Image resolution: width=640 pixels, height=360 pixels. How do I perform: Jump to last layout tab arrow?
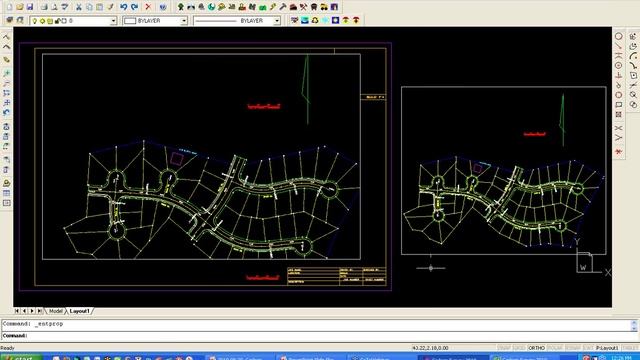pos(40,311)
